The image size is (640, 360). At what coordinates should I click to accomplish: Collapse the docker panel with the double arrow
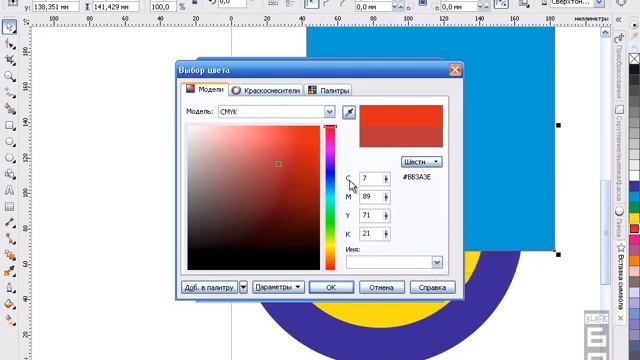click(619, 19)
